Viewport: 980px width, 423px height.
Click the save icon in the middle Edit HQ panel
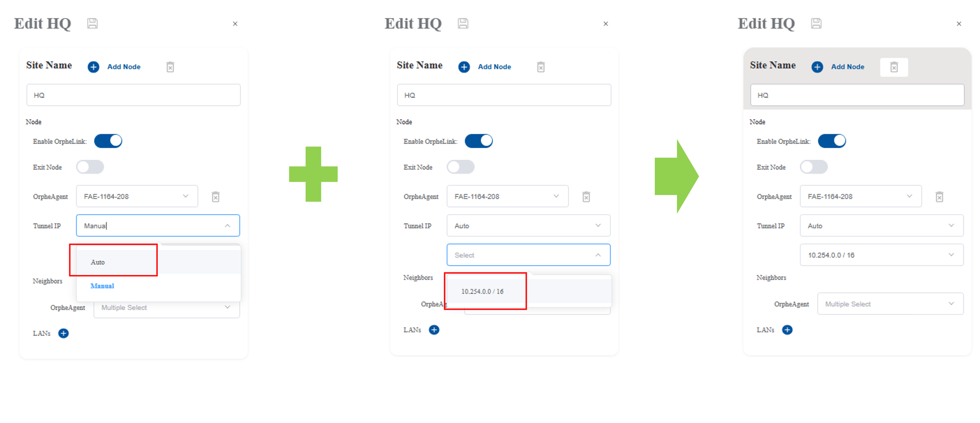463,24
